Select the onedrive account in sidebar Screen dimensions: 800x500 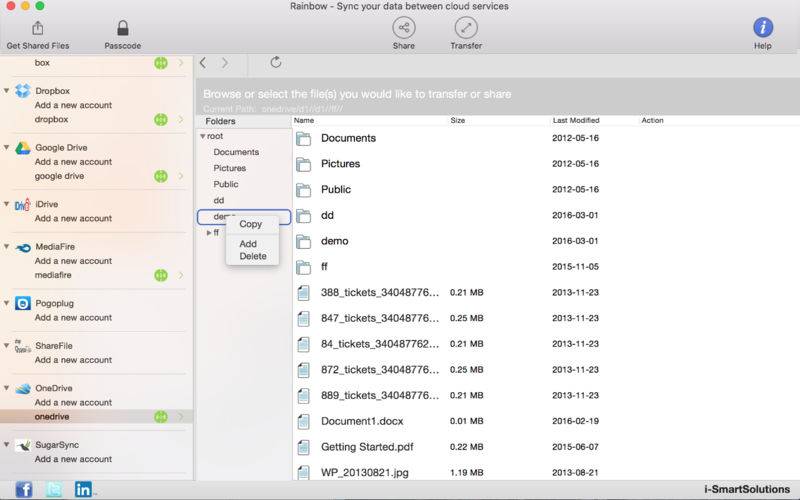pos(96,417)
